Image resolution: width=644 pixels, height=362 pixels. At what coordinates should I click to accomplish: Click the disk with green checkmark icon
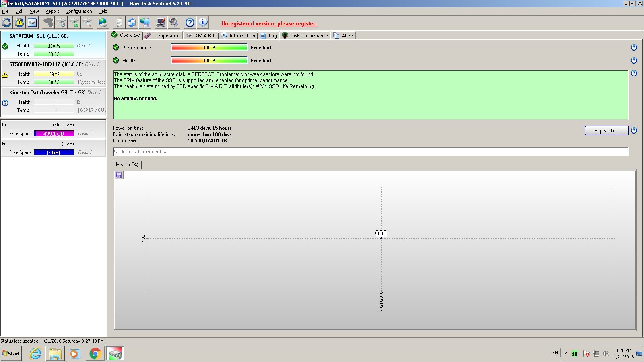74,23
